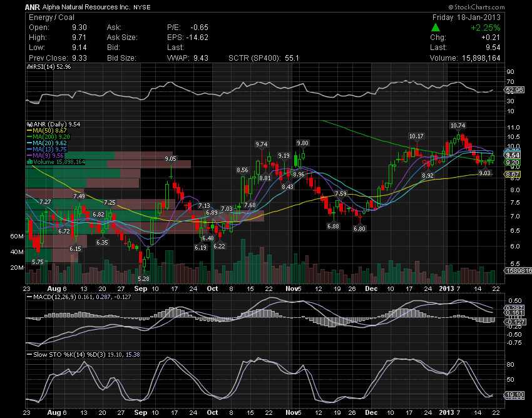Click the Chg value '+0.21'
532x418 pixels.
(x=491, y=38)
